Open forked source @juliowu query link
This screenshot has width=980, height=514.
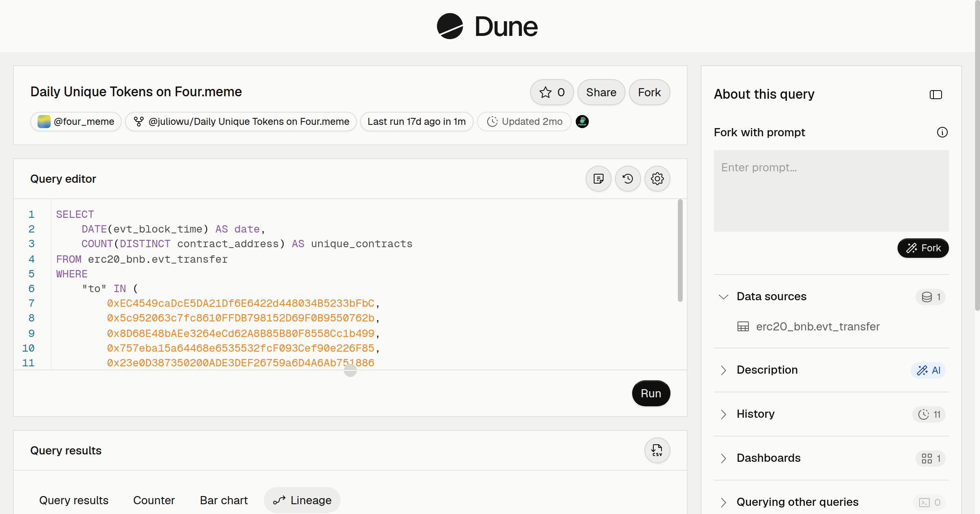[241, 122]
